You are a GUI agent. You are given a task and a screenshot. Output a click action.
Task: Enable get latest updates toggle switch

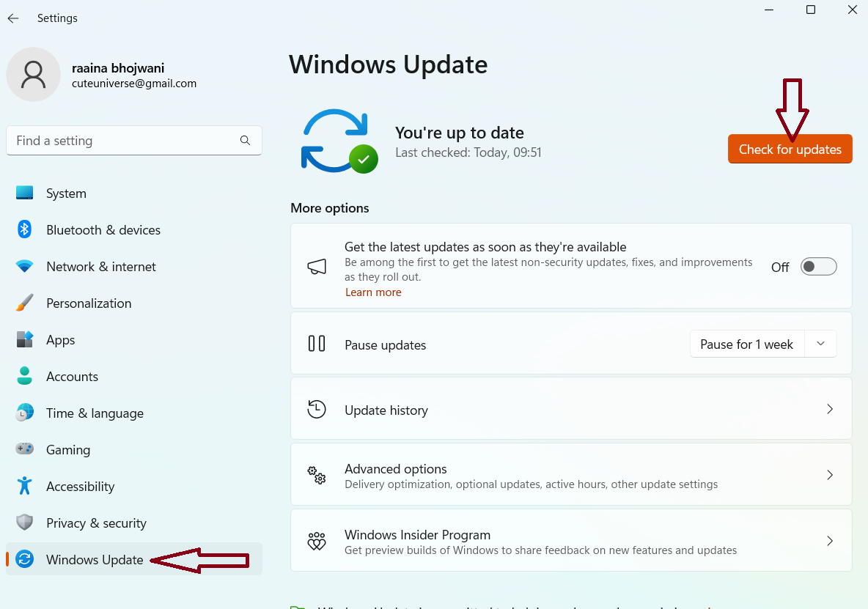(818, 267)
